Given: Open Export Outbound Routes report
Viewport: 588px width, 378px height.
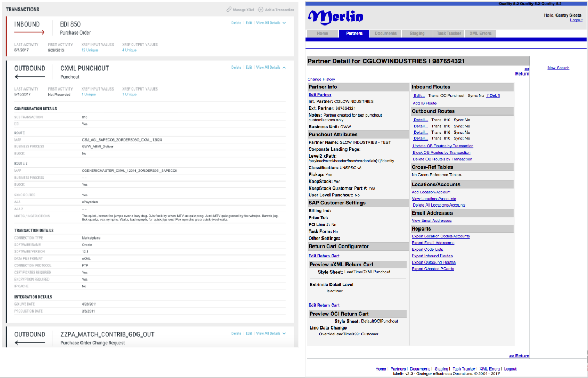Looking at the screenshot, I should coord(433,262).
